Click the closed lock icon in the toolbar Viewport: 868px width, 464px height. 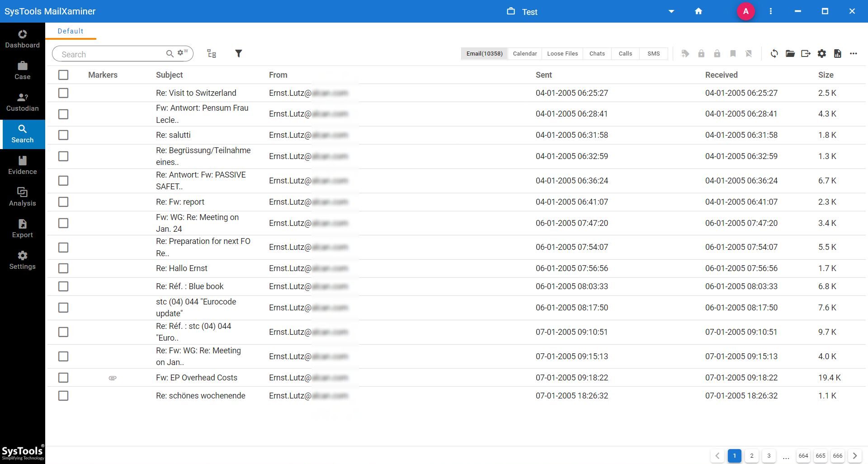click(701, 54)
